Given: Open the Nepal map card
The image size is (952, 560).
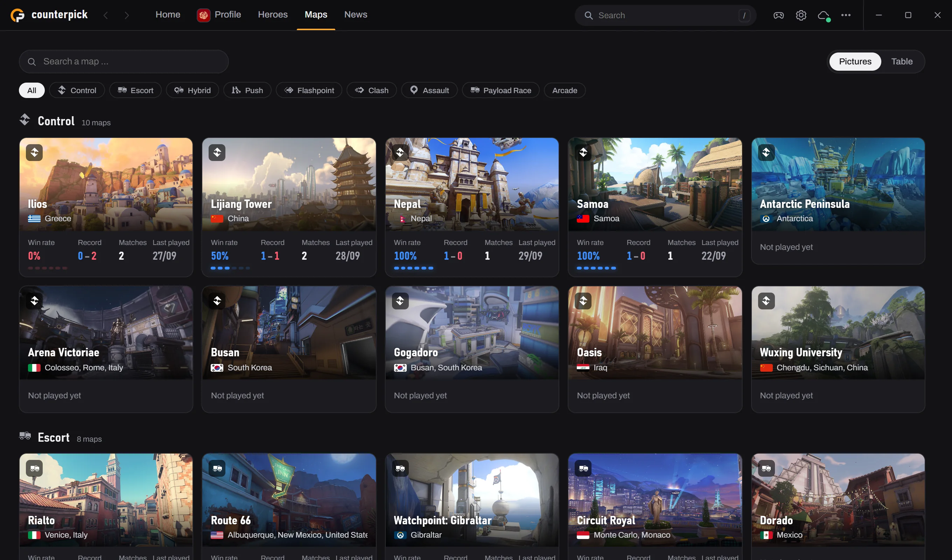Looking at the screenshot, I should 472,207.
